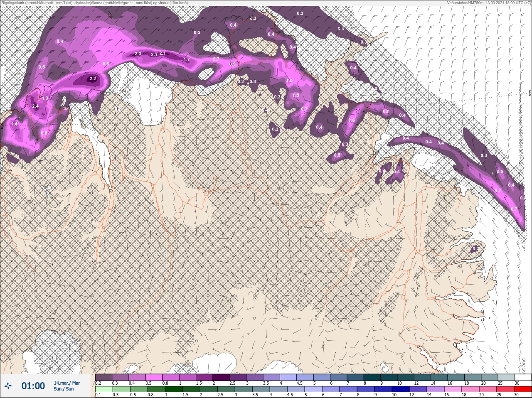Click the Veðurstofan star logo icon
The width and height of the screenshot is (532, 398).
8,386
